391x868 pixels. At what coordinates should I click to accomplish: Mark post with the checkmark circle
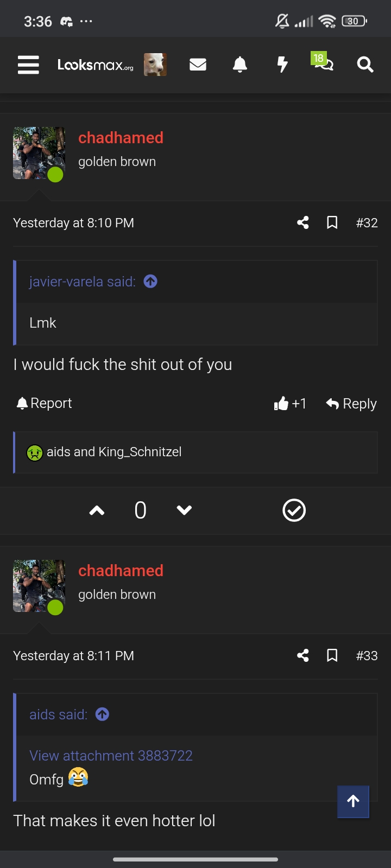[x=294, y=510]
